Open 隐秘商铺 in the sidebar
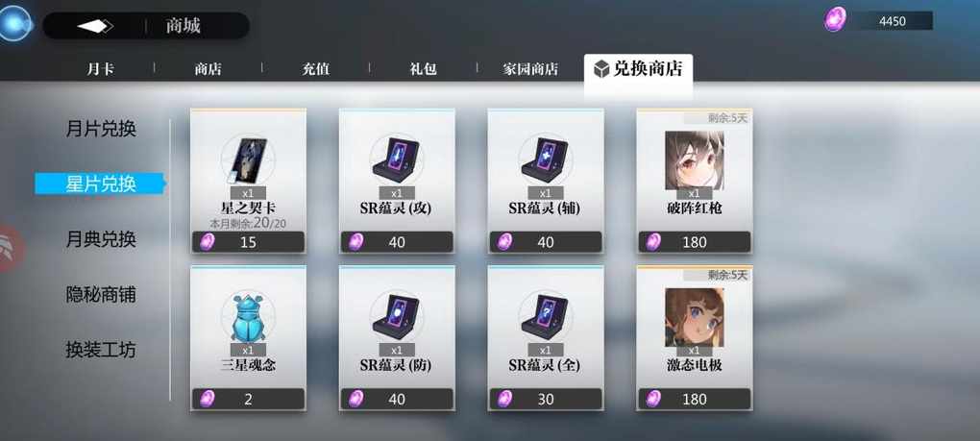 point(101,295)
